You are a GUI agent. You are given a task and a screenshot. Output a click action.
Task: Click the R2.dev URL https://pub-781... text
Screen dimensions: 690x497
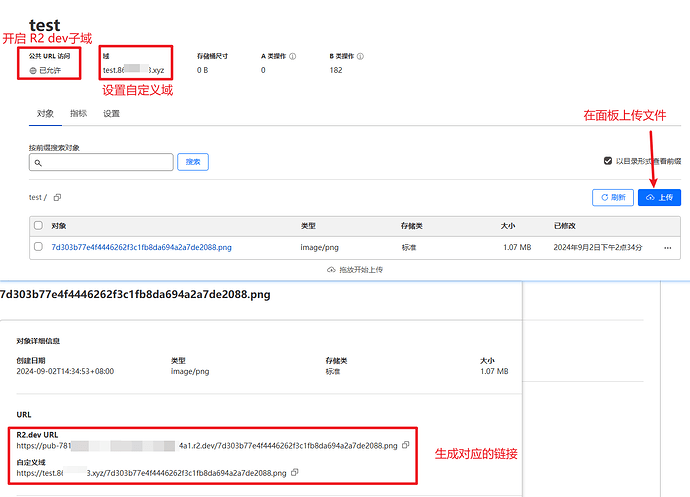[207, 446]
